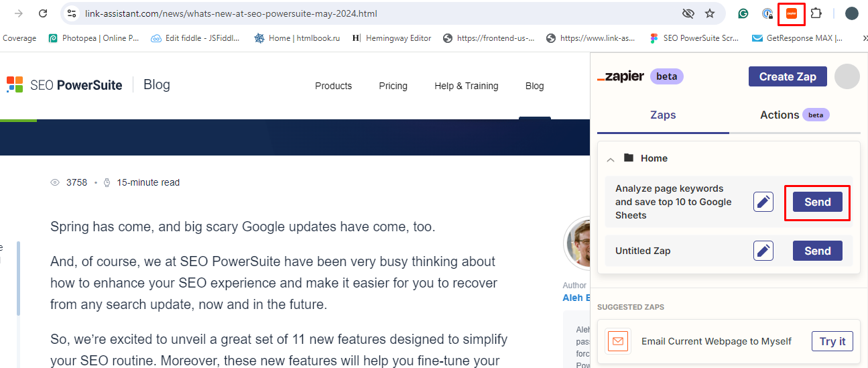This screenshot has height=368, width=868.
Task: Send the Untitled Zap
Action: click(818, 251)
